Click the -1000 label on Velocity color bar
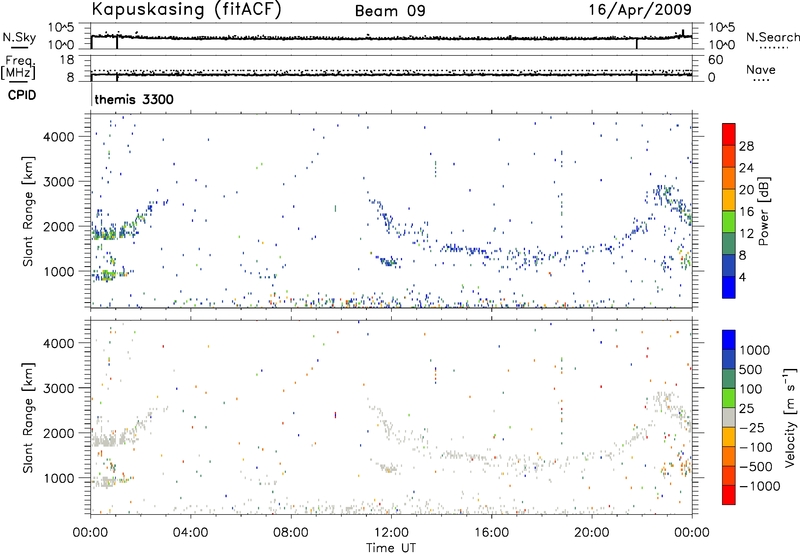The height and width of the screenshot is (554, 800). coord(760,486)
